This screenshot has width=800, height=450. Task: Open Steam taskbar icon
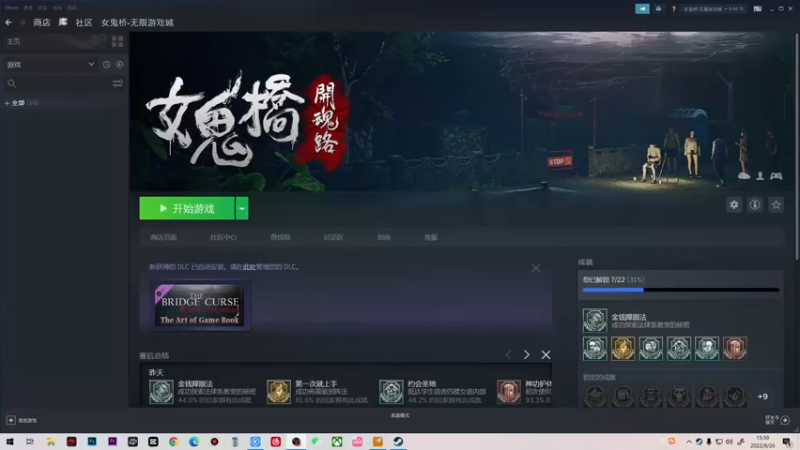tap(398, 441)
